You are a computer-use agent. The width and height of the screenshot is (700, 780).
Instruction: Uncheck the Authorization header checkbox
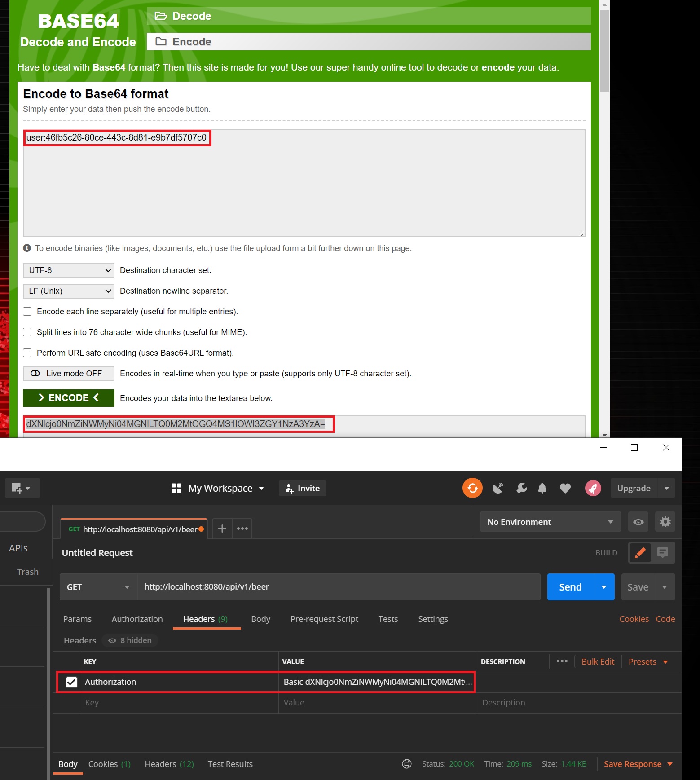(71, 682)
